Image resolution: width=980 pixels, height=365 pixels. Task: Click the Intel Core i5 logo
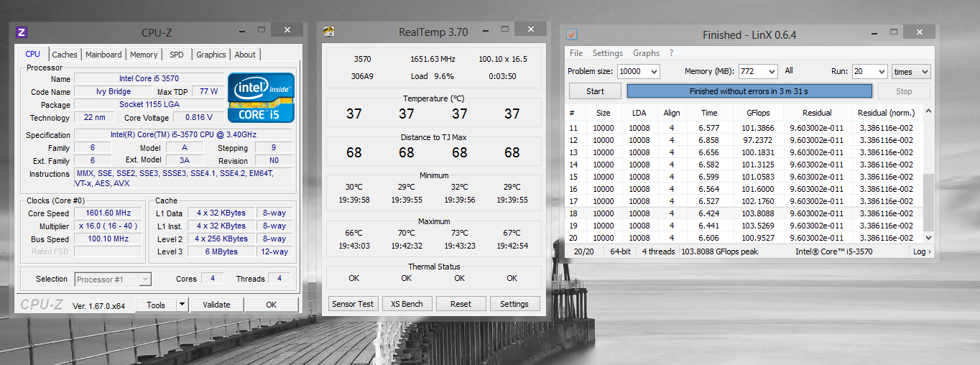(261, 97)
